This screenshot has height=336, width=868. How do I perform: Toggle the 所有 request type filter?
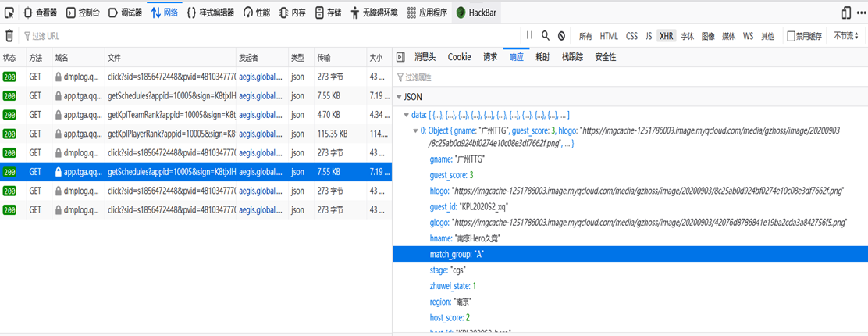[x=585, y=36]
